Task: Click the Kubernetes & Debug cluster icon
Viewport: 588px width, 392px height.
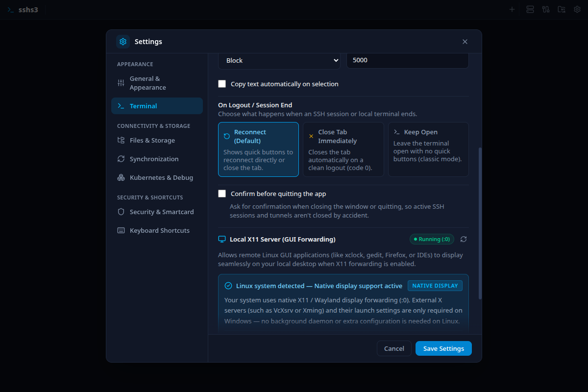Action: [x=121, y=177]
